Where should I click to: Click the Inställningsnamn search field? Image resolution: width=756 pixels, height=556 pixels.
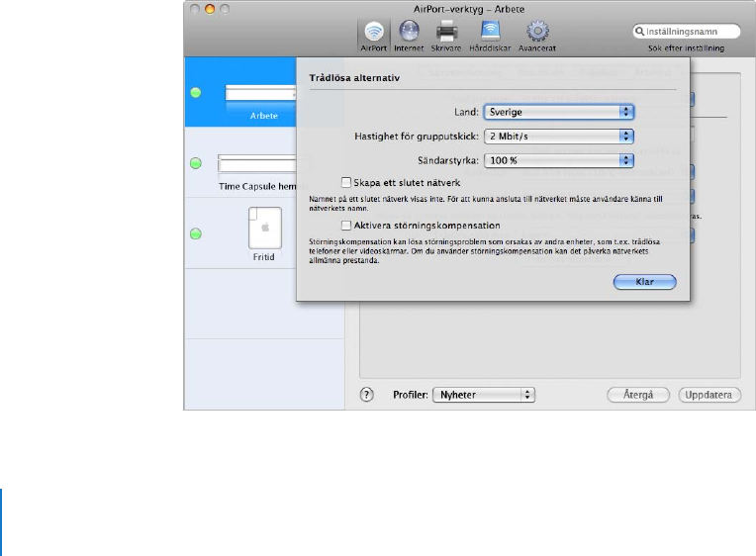point(687,32)
